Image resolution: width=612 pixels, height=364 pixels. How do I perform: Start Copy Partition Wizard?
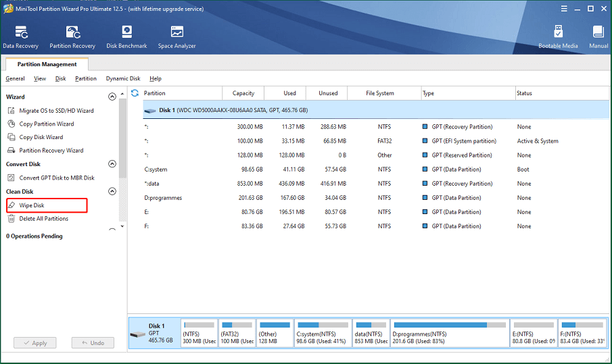point(47,124)
